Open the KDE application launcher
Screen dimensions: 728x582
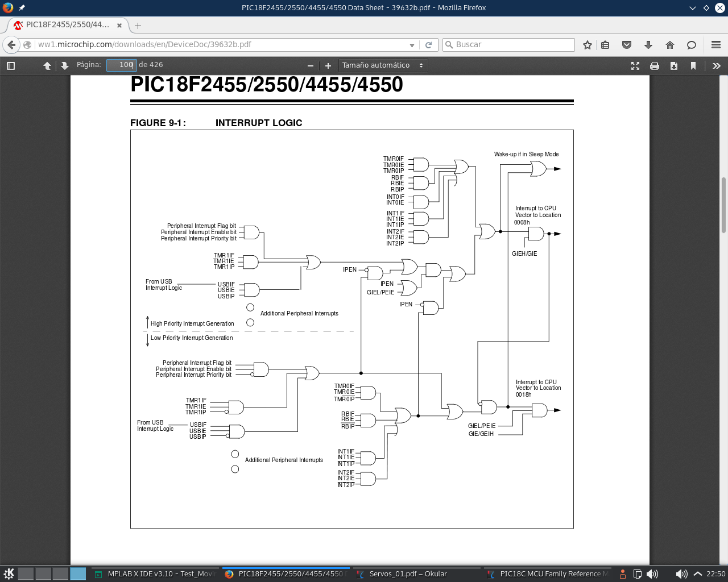click(x=9, y=573)
